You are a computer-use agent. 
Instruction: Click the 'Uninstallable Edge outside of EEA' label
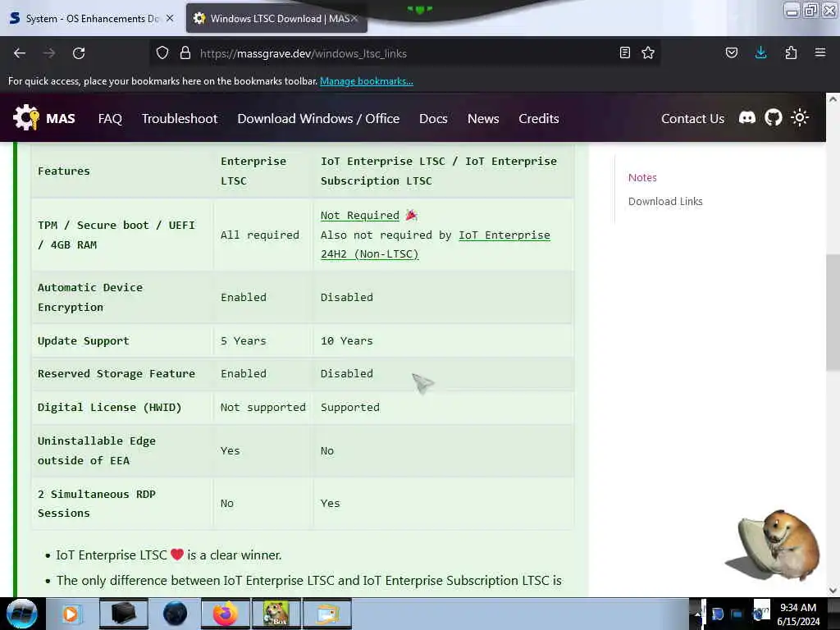[97, 450]
